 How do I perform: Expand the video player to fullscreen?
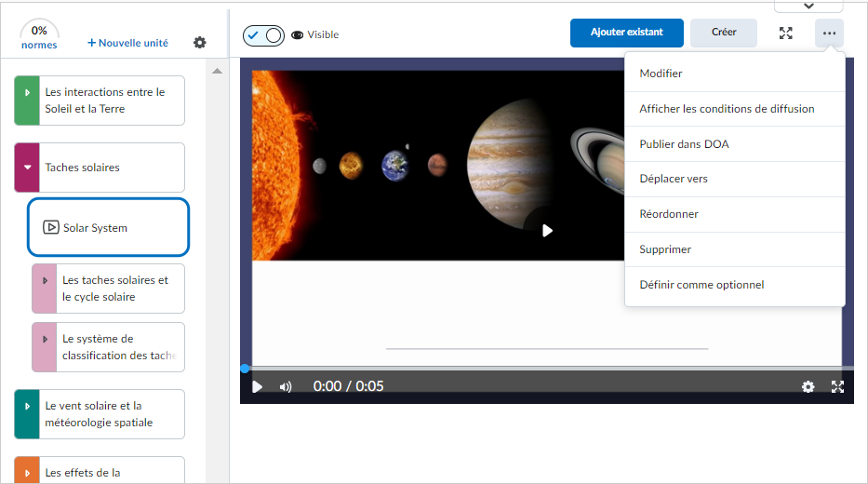click(x=837, y=386)
